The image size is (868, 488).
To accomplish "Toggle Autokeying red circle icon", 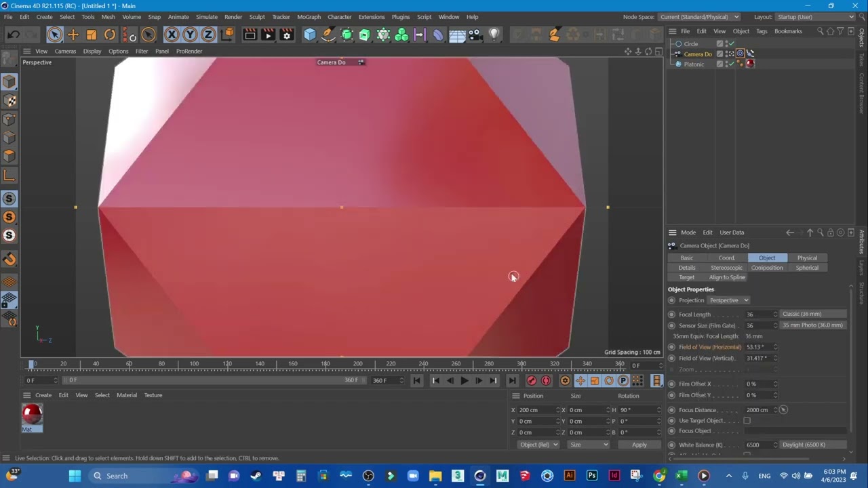I will [x=546, y=381].
